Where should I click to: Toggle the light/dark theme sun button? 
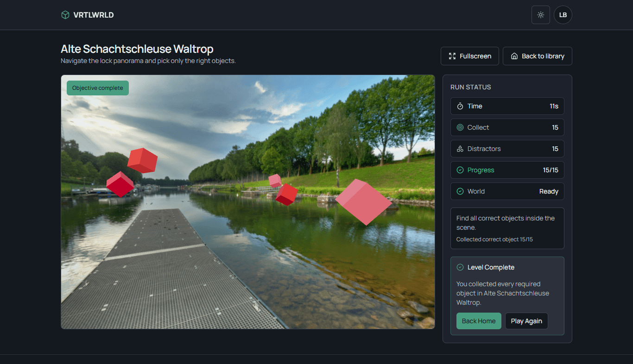540,15
